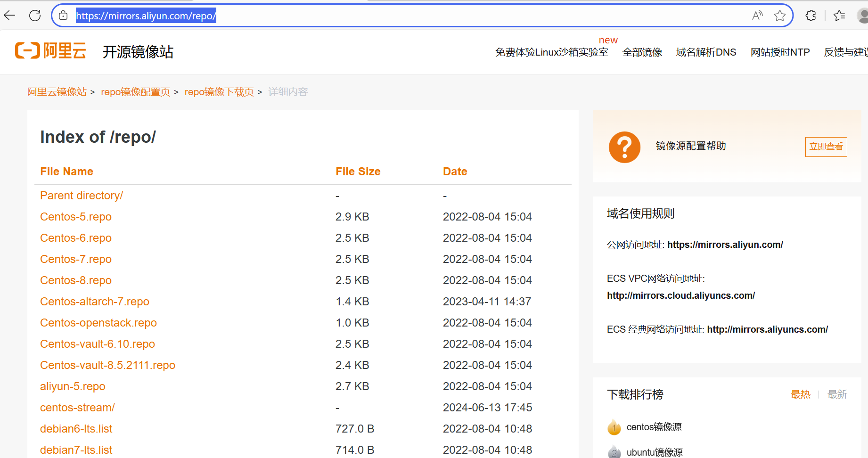The image size is (868, 458).
Task: Select the 1.0 KB file size
Action: (352, 323)
